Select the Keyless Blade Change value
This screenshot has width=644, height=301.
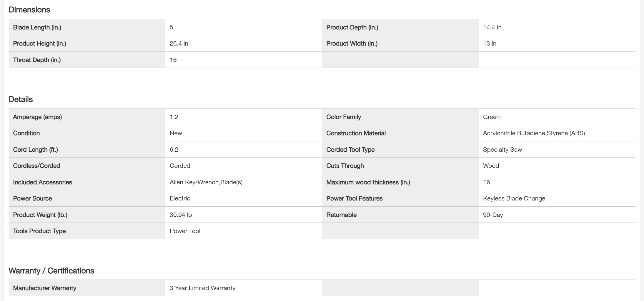coord(514,198)
